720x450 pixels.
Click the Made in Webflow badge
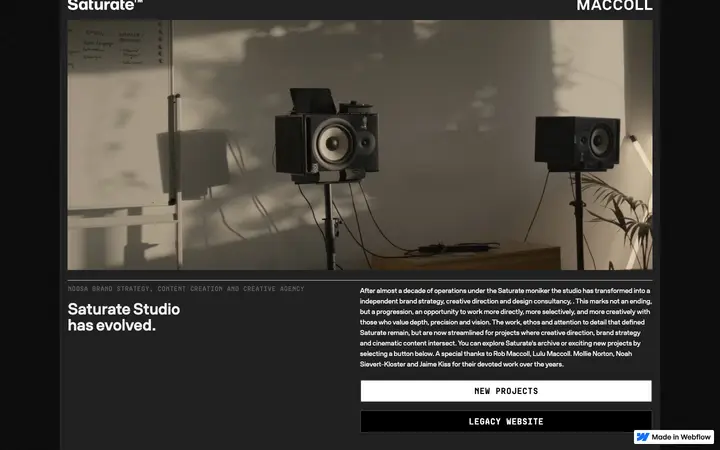click(674, 437)
